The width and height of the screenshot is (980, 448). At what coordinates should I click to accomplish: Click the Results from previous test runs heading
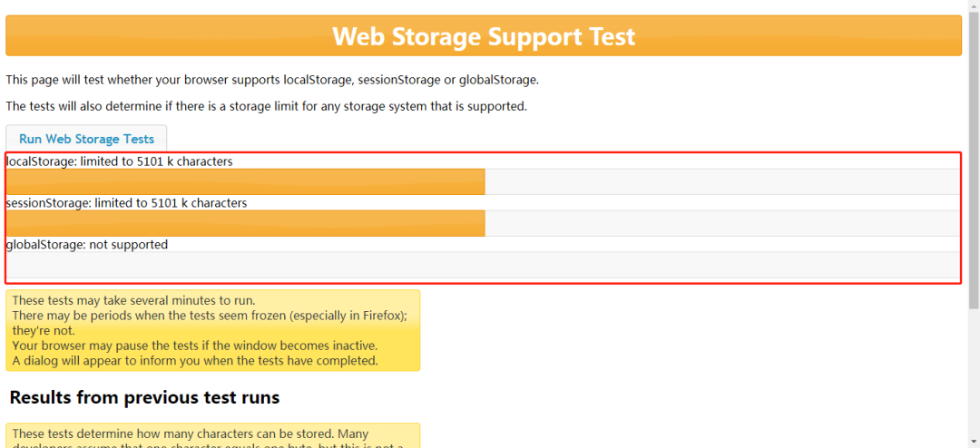pos(144,397)
